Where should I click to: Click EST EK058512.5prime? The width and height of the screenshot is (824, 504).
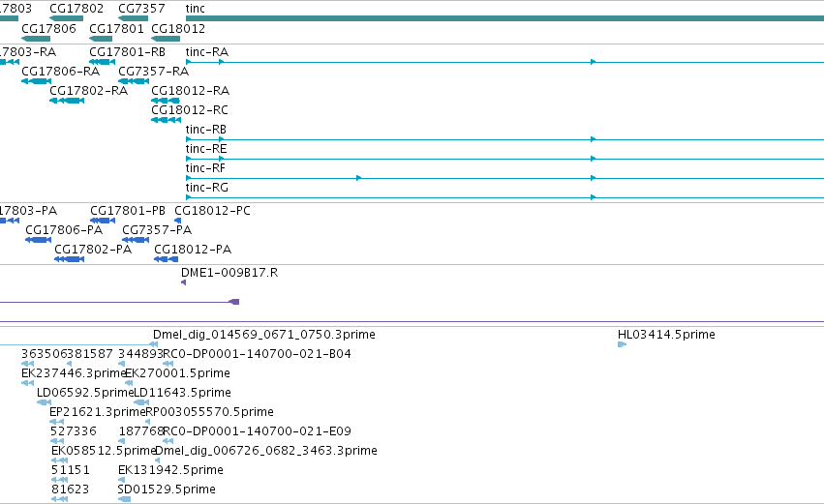pyautogui.click(x=104, y=452)
